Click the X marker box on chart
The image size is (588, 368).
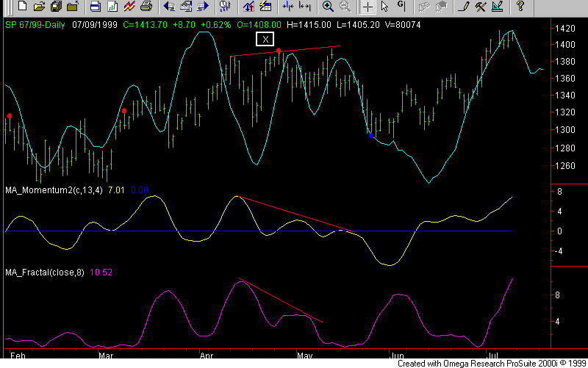tap(265, 39)
